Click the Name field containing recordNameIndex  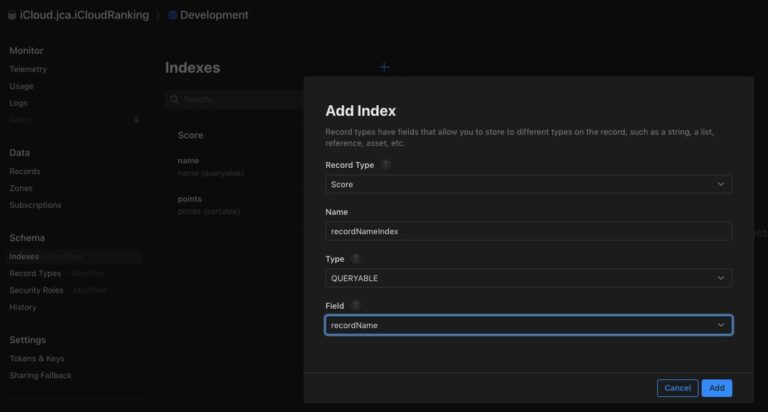click(x=528, y=231)
